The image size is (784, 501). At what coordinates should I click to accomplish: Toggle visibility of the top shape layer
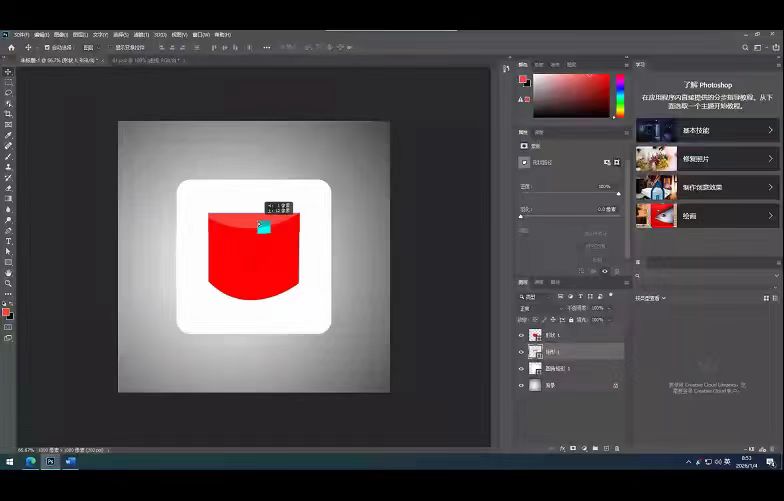[x=521, y=335]
